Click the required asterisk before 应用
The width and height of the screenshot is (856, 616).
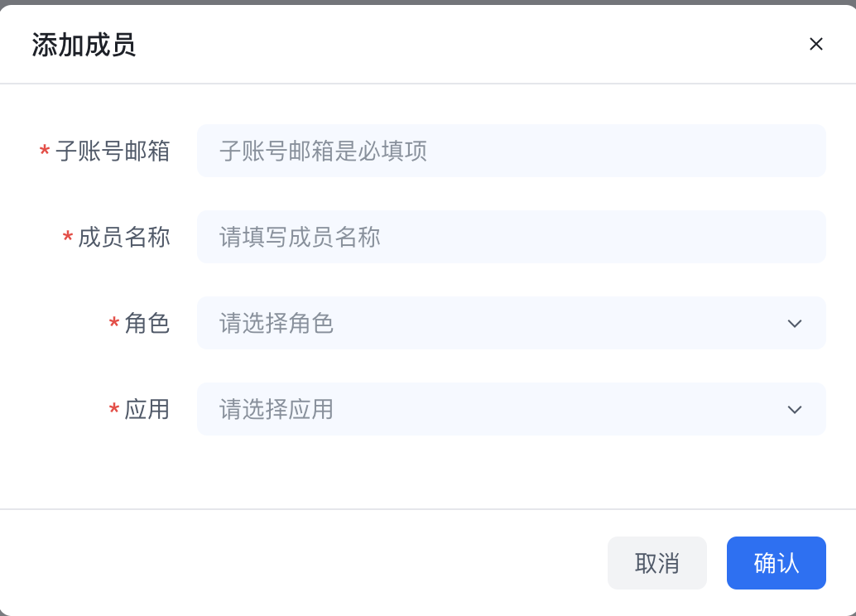[114, 411]
